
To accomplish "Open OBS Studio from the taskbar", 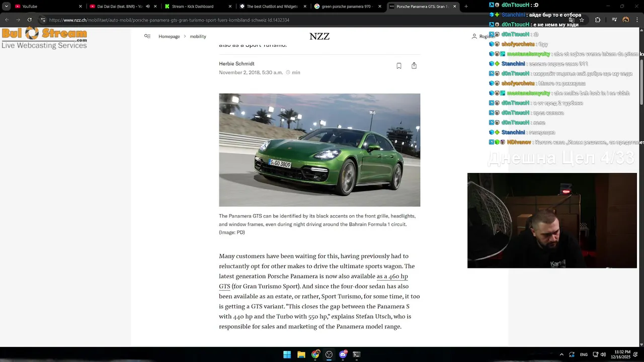I will point(329,354).
